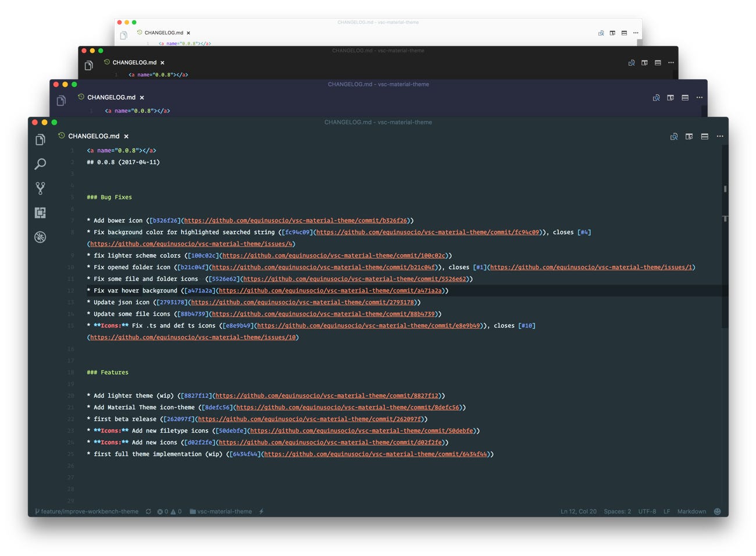Split the editor with the split icon

(x=689, y=137)
